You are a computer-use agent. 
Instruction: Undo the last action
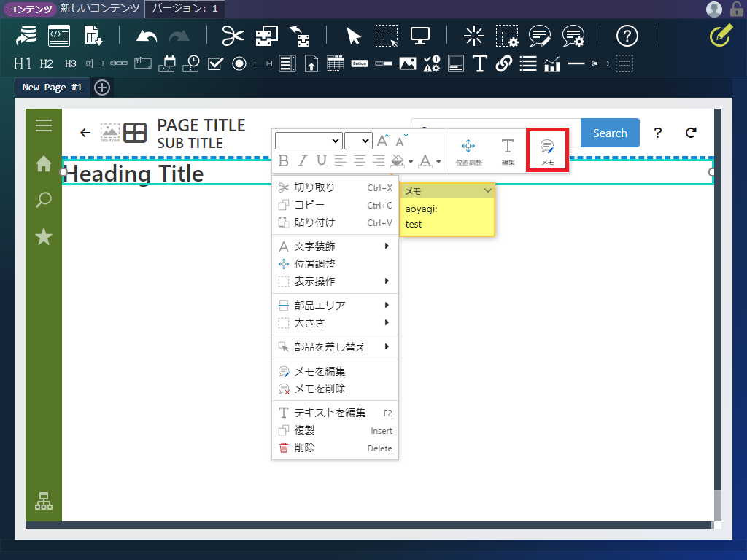pos(147,36)
